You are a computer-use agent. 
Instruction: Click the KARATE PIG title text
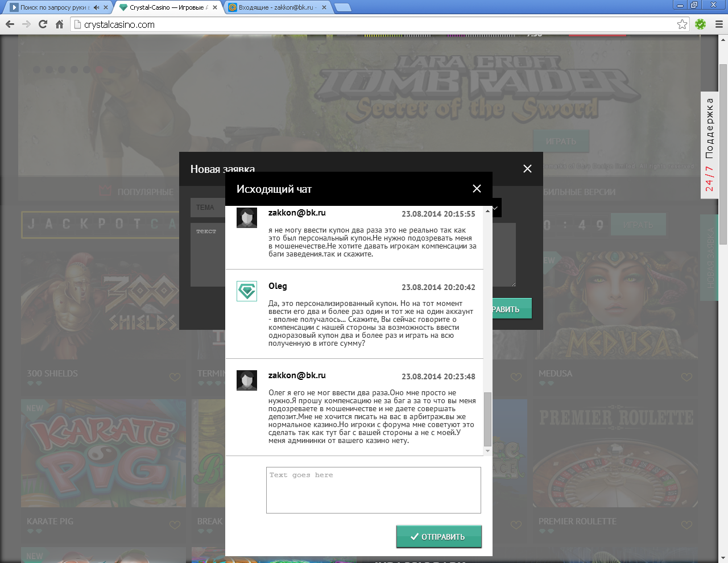point(50,521)
